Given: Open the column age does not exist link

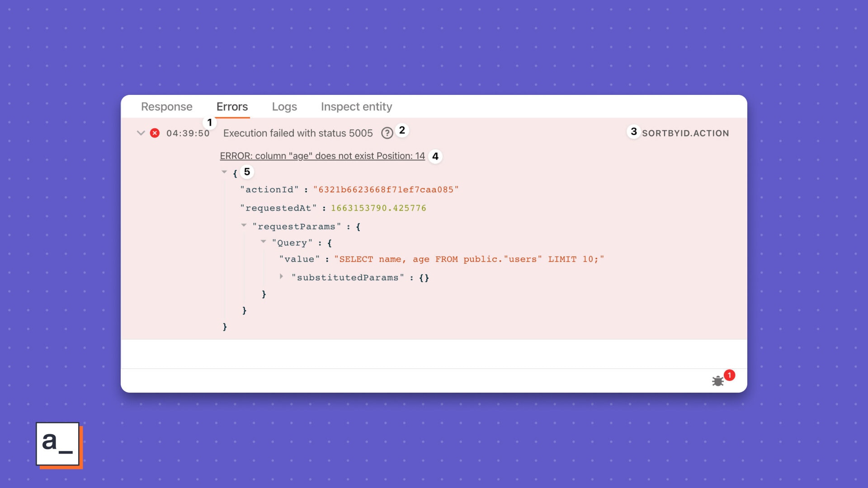Looking at the screenshot, I should point(322,156).
